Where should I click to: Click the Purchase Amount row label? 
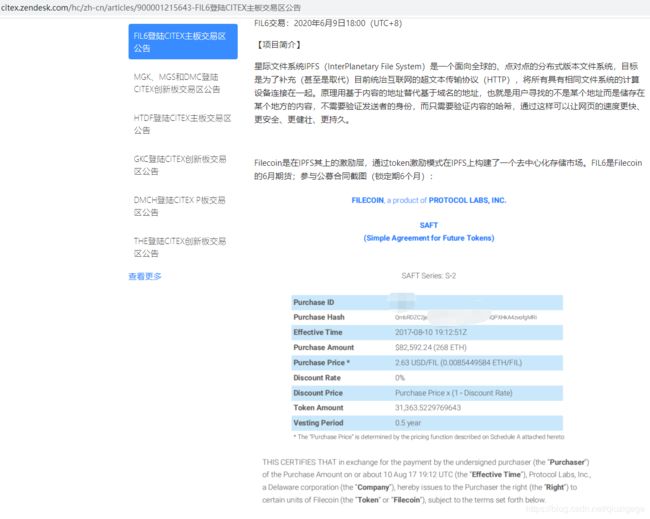[323, 347]
